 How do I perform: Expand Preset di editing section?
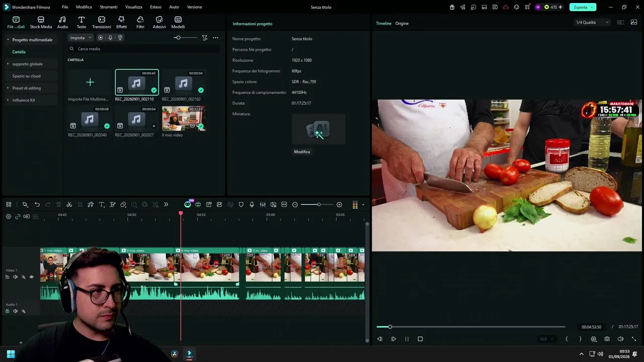coord(8,88)
